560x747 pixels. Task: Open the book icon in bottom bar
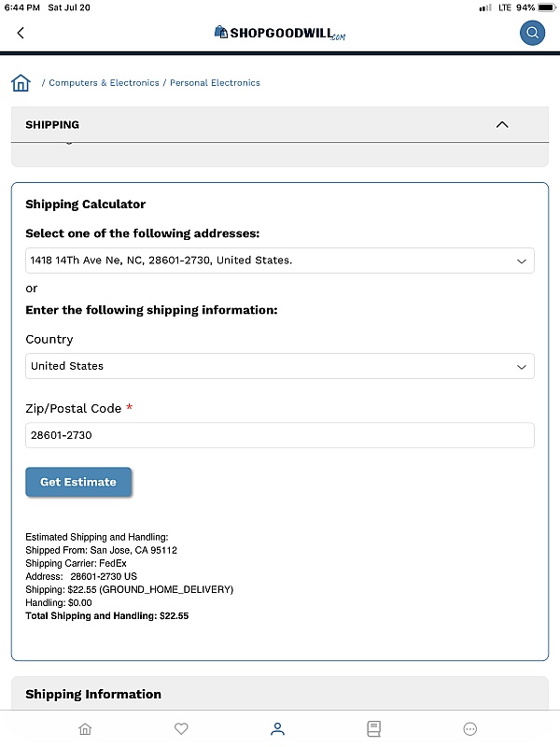pos(374,728)
